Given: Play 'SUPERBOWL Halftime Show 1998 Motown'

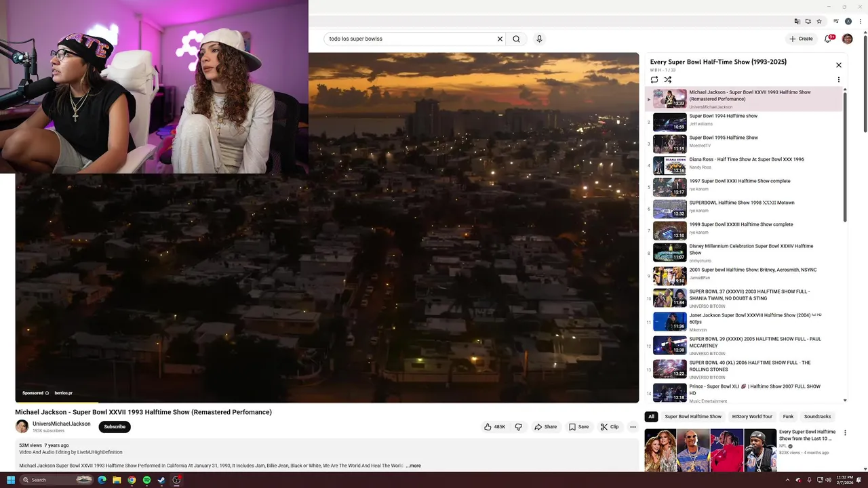Looking at the screenshot, I should tap(744, 209).
